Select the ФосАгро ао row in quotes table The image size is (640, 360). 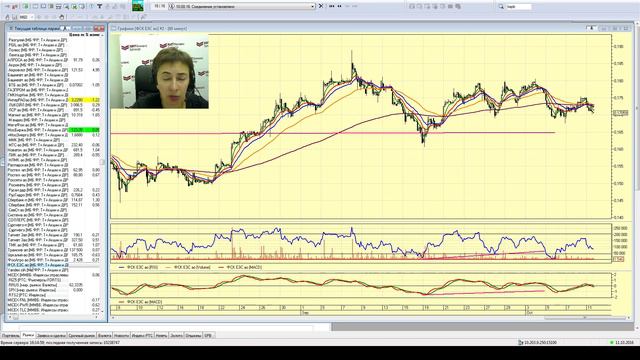[54, 260]
